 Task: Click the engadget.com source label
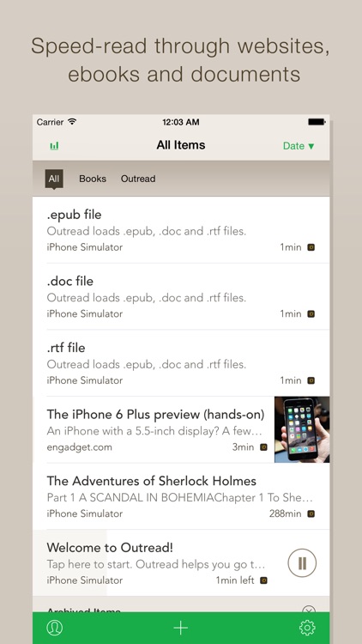tap(79, 447)
